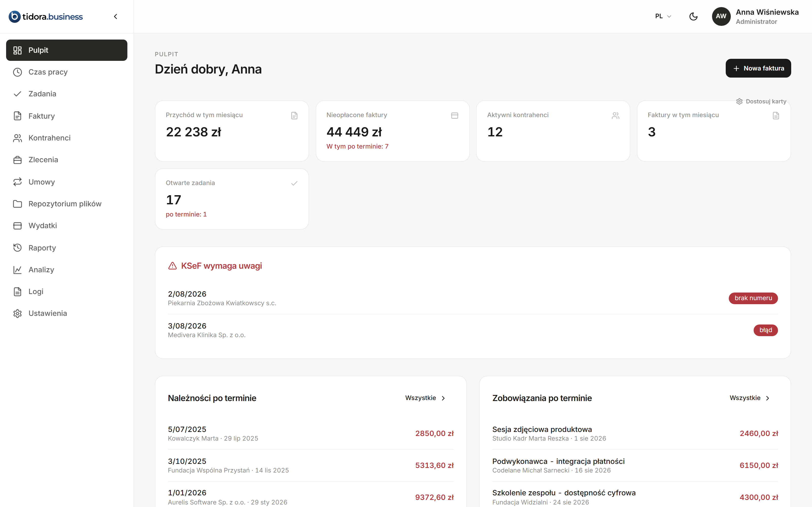Click the Repozytorium plików folder icon

pyautogui.click(x=18, y=204)
